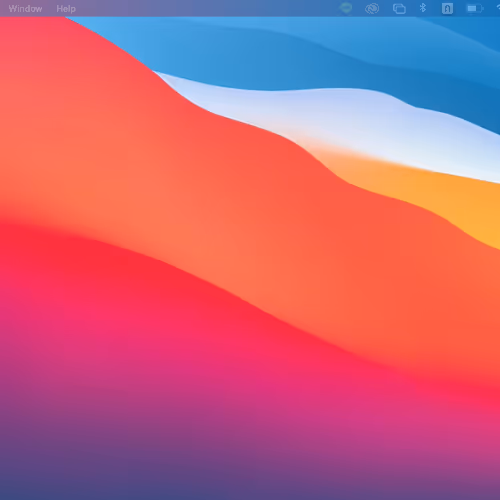Viewport: 500px width, 500px height.
Task: Open the Wi-Fi icon at the menu bar edge
Action: (498, 8)
